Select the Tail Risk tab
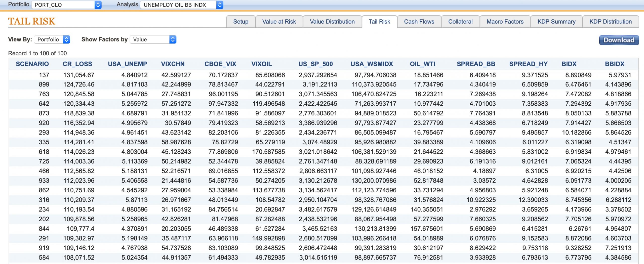This screenshot has width=644, height=264. click(x=379, y=22)
